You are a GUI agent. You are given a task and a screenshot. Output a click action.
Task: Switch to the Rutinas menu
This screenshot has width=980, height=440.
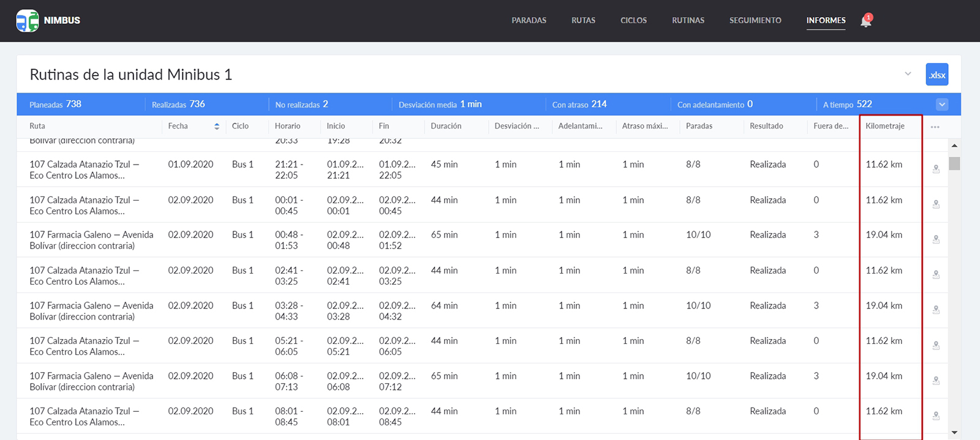tap(688, 20)
